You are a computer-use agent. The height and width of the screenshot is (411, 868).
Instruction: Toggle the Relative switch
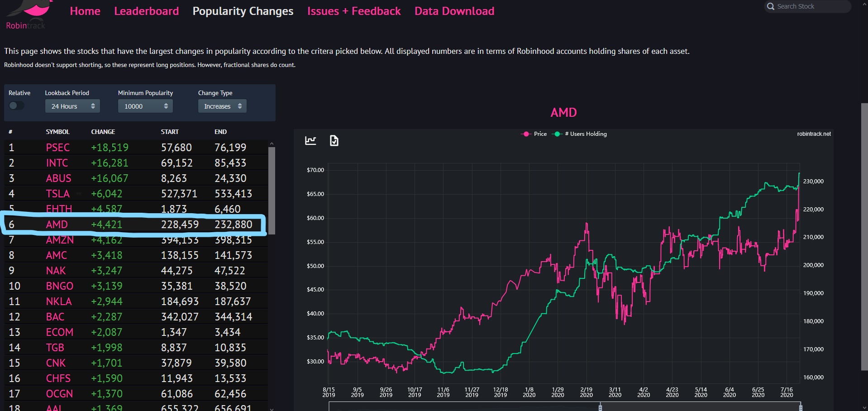pyautogui.click(x=16, y=105)
